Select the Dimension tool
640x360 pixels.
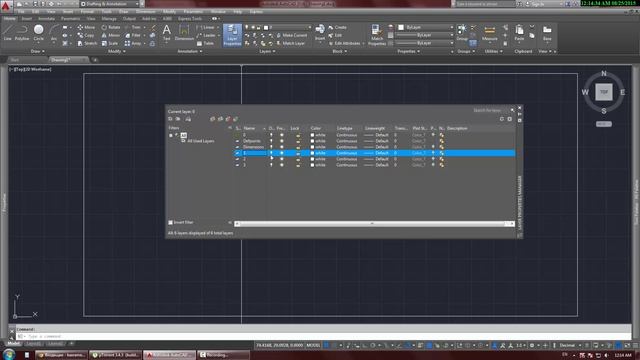pos(184,33)
